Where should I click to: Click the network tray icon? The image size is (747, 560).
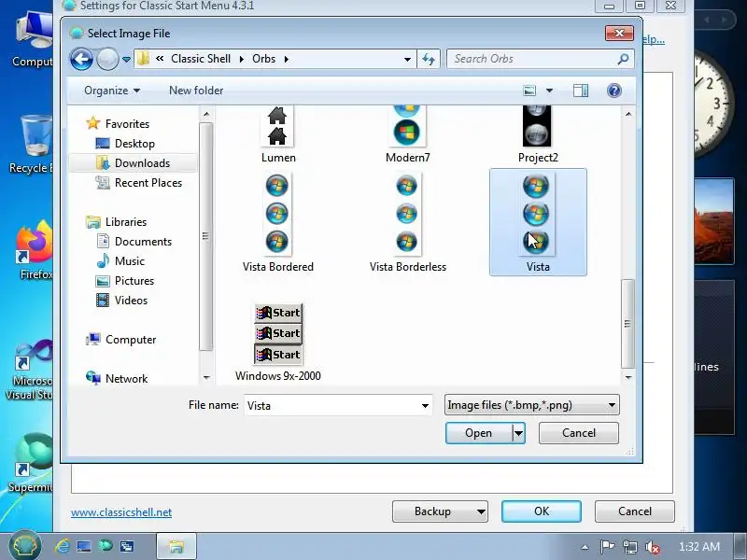[629, 547]
